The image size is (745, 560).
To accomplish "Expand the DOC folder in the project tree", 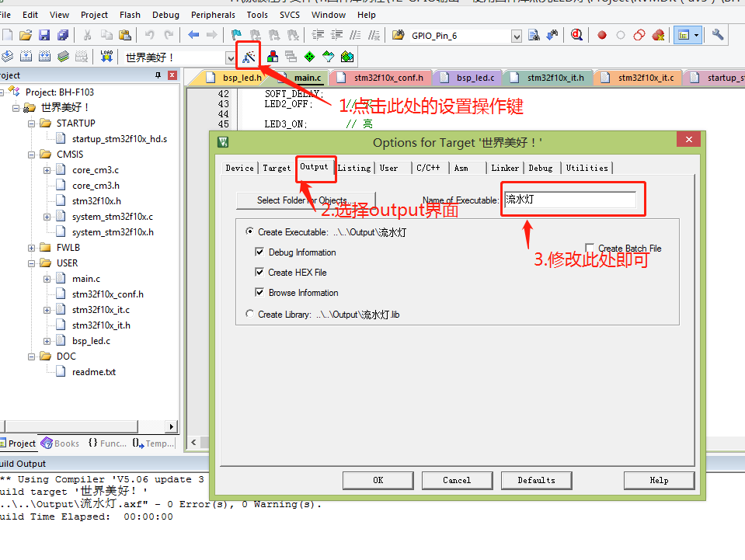I will point(31,356).
